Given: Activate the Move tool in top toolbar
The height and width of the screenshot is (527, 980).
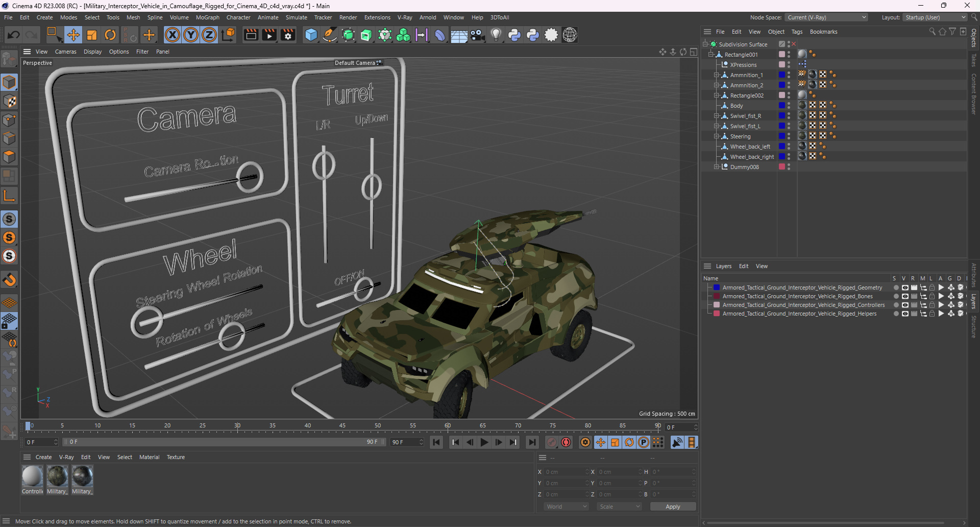Looking at the screenshot, I should pos(73,35).
